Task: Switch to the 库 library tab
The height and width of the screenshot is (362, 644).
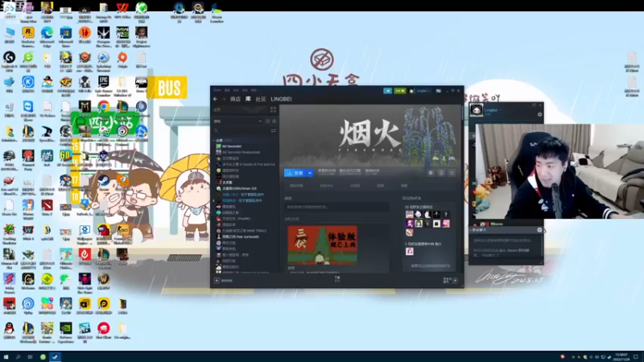Action: pos(248,99)
